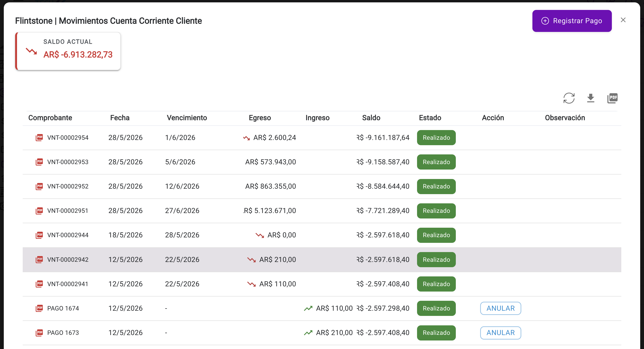Open PDF for VNT-00002944
Image resolution: width=644 pixels, height=349 pixels.
(39, 235)
